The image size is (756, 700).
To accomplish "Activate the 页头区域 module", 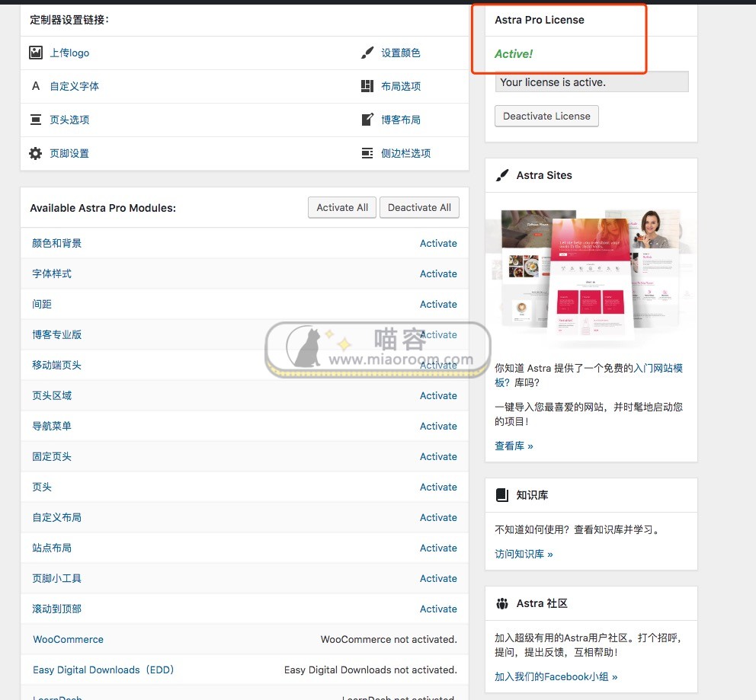I will pos(438,395).
